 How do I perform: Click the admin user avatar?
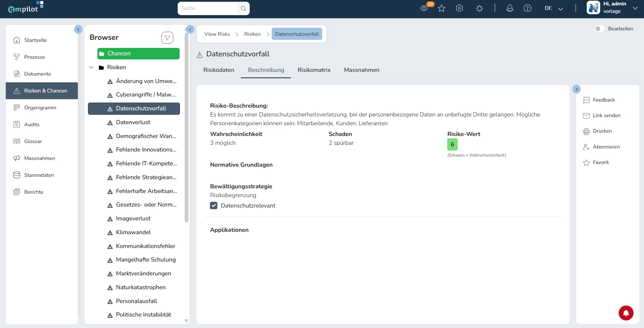(593, 7)
